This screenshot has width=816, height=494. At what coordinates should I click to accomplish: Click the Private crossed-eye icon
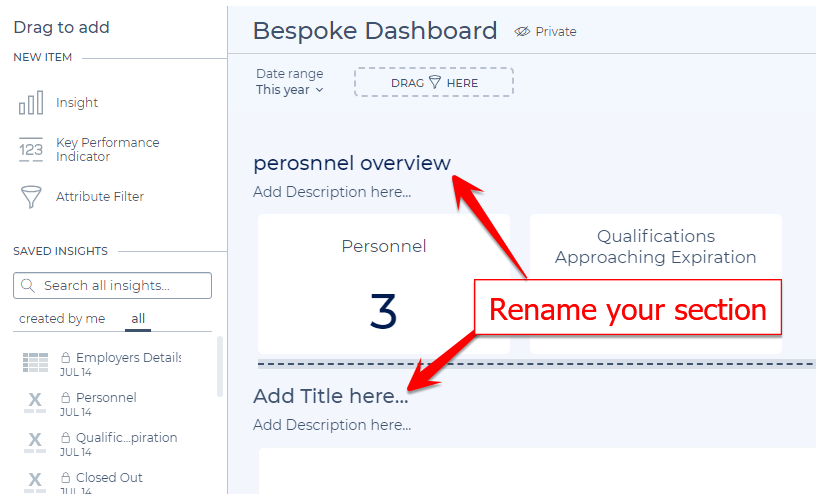point(522,32)
